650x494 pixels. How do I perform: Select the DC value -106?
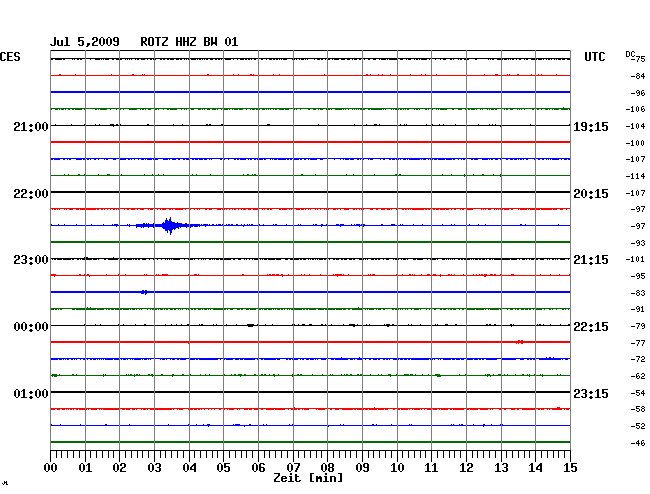pos(635,109)
